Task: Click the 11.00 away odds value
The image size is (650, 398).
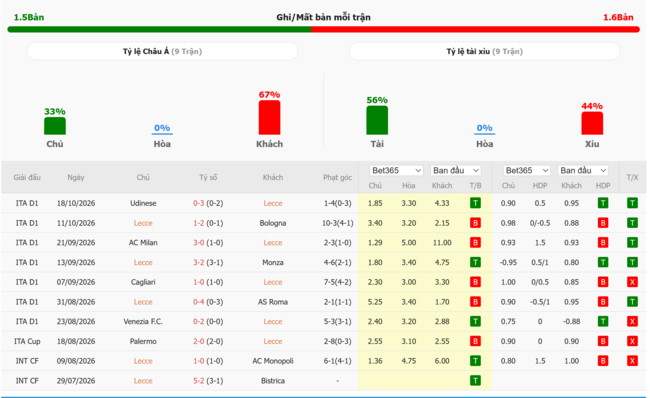Action: 442,243
